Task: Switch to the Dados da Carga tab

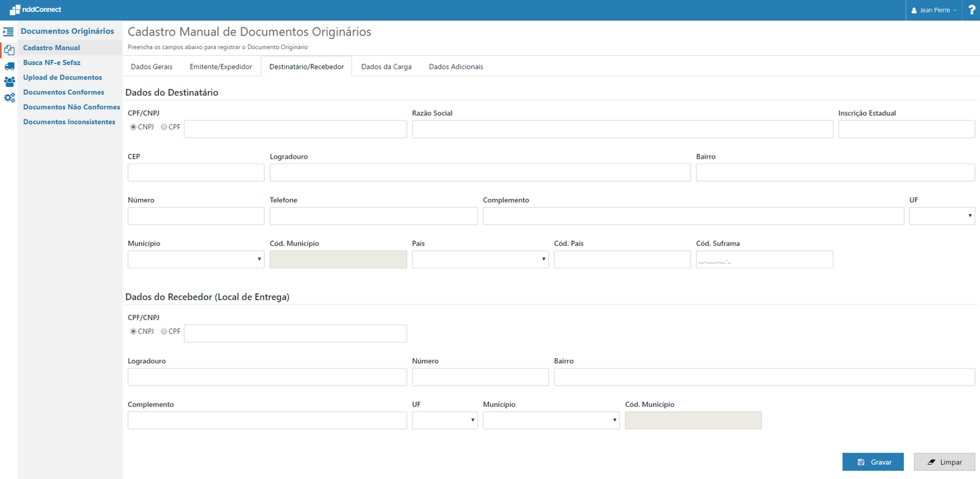Action: [386, 67]
